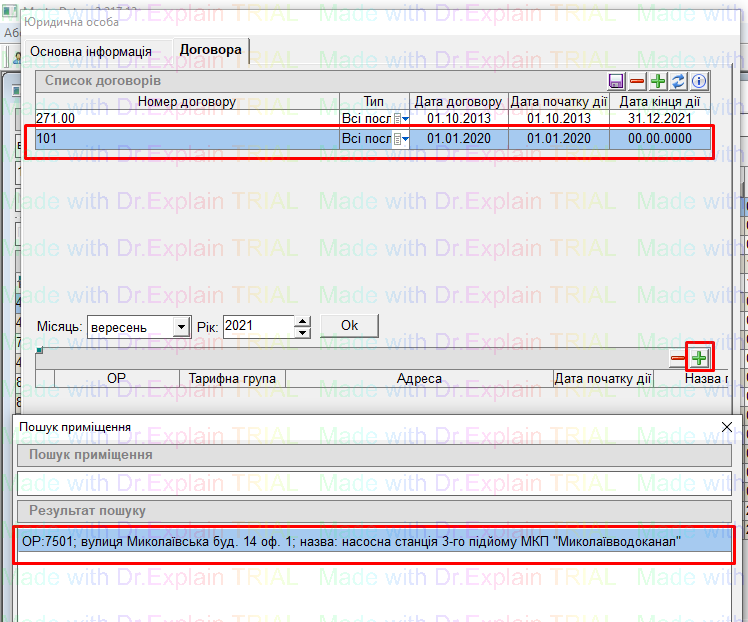Click the Дата кінця дії column header
This screenshot has width=748, height=622.
tap(659, 101)
